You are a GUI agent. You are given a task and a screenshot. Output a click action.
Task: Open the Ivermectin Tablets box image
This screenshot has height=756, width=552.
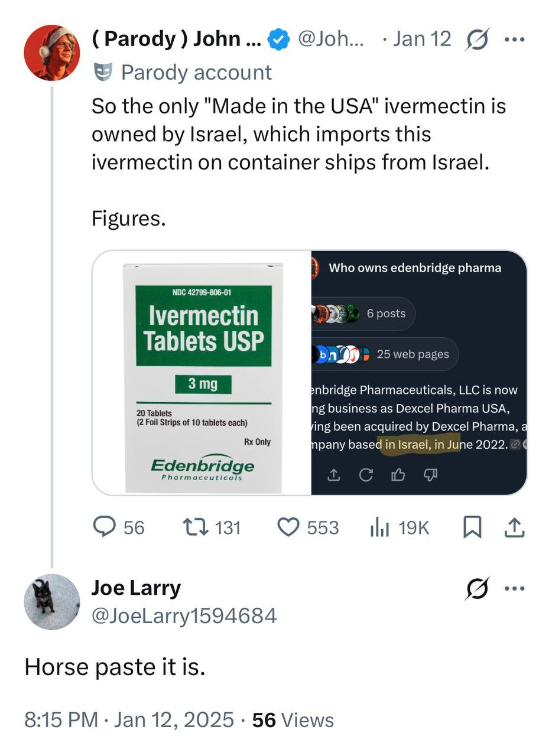[203, 373]
